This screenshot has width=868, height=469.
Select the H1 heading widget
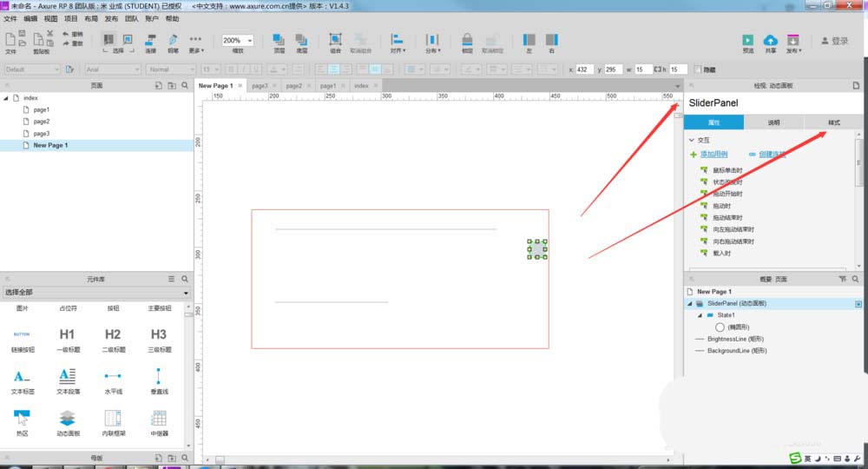pos(68,339)
